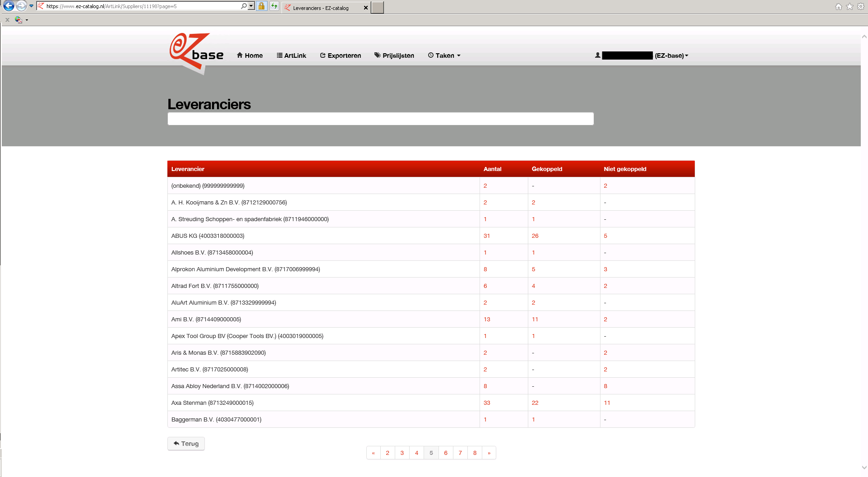This screenshot has width=868, height=477.
Task: Expand the Taken dropdown menu
Action: pyautogui.click(x=444, y=56)
